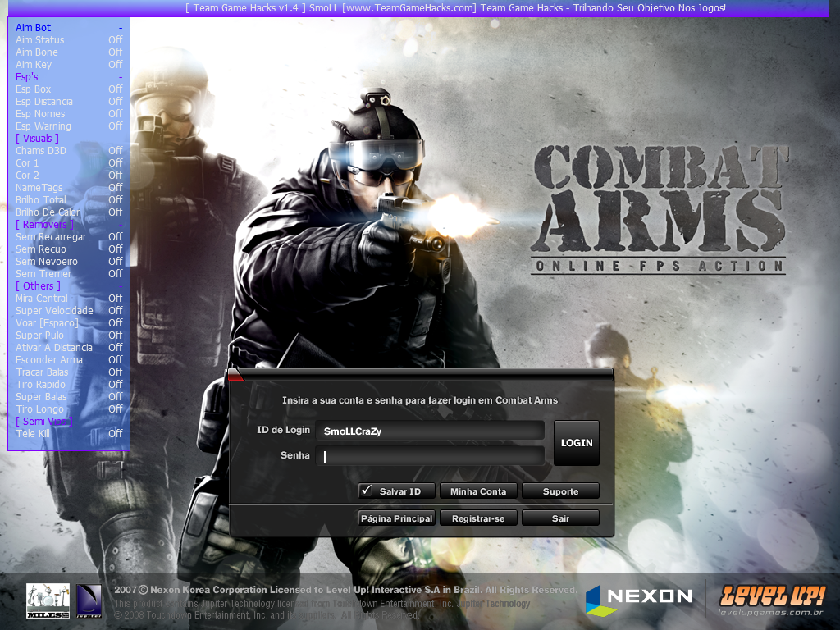Click the Nexon logo icon
The width and height of the screenshot is (840, 630).
pyautogui.click(x=600, y=598)
